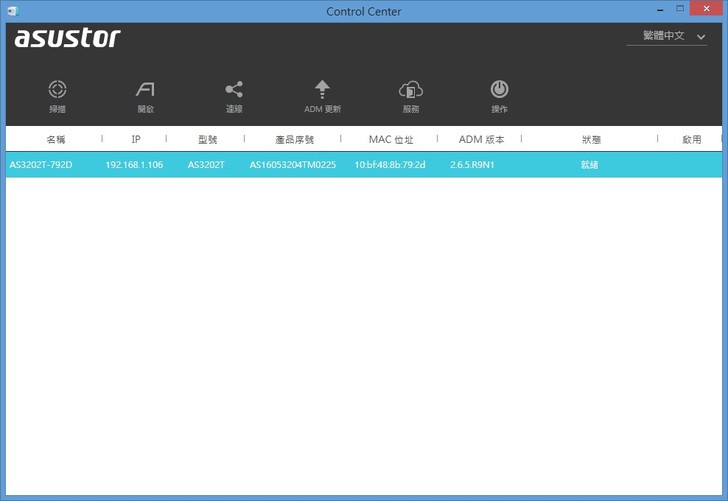Click the 啟用 column header

tap(691, 139)
